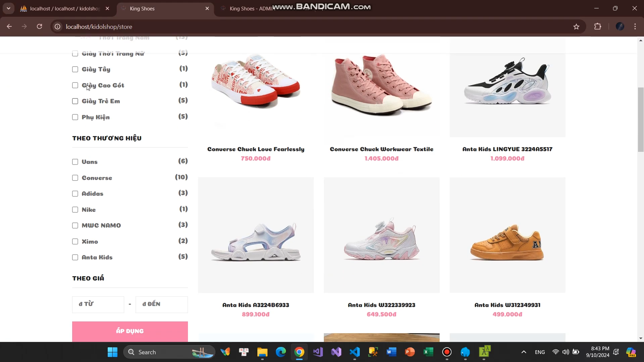This screenshot has width=644, height=362.
Task: Apply filters with the ÁP DỤNG button
Action: pos(130,331)
